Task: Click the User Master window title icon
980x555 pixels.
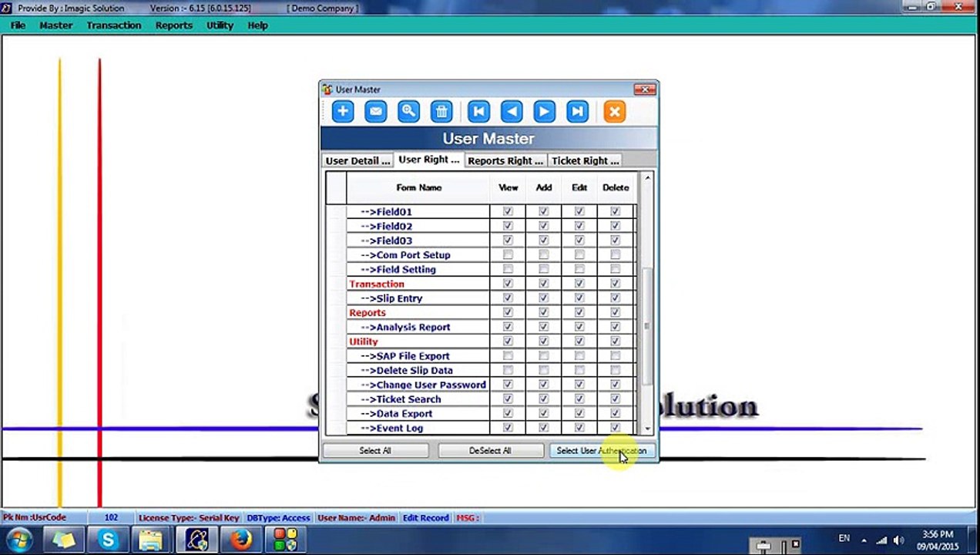Action: (327, 89)
